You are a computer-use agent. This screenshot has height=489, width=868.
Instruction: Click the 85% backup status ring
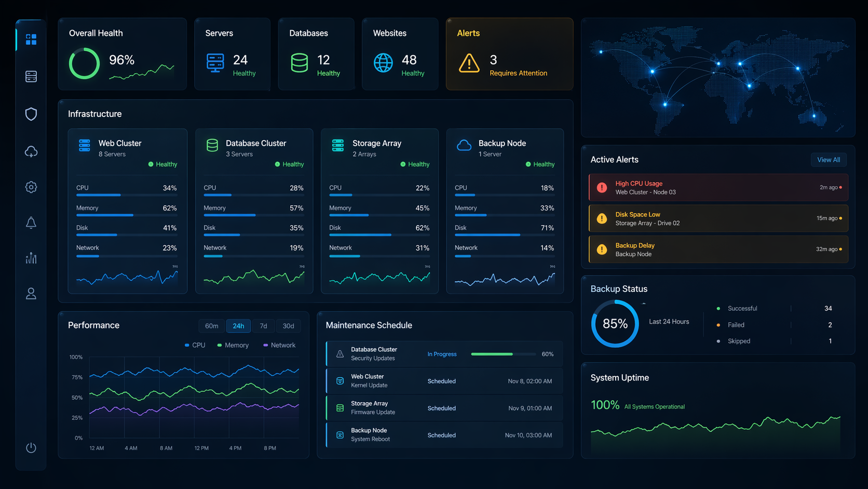(615, 324)
